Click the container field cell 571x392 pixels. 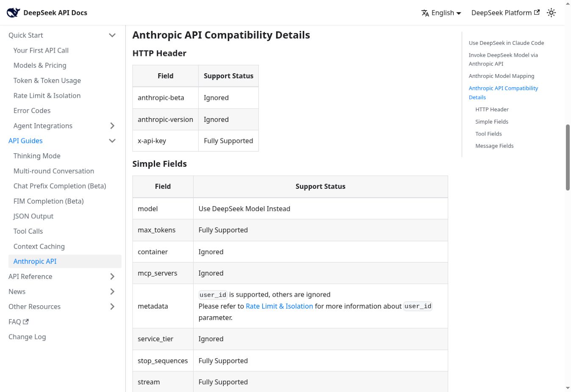coord(163,252)
